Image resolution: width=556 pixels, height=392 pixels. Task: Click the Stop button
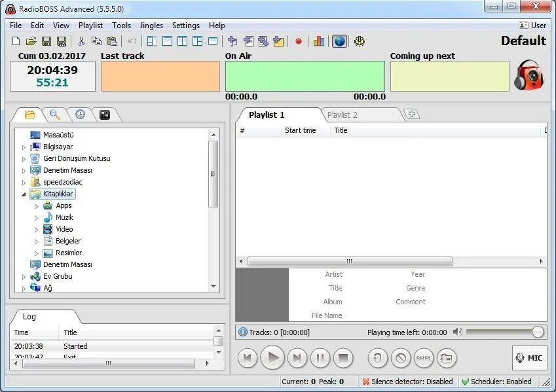pos(343,358)
